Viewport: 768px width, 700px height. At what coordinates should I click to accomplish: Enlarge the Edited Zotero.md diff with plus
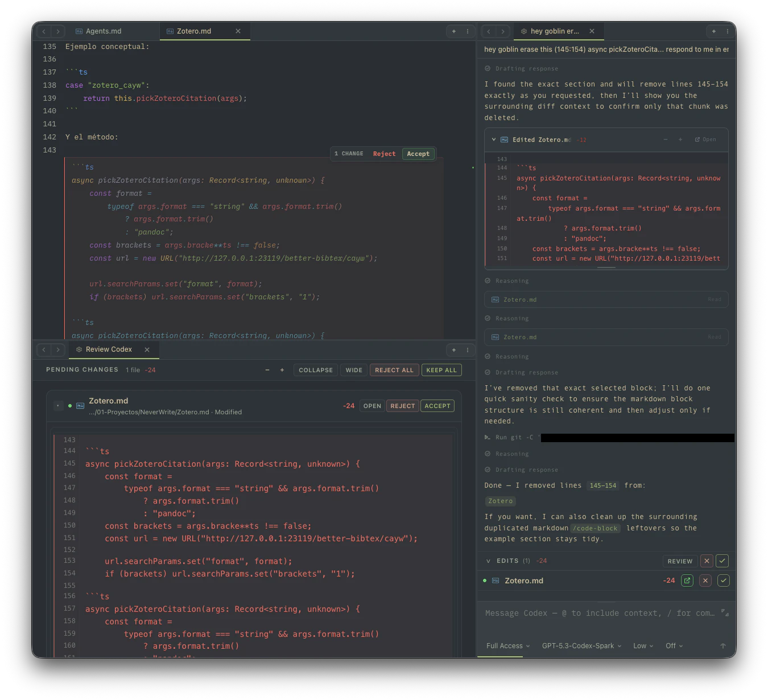click(680, 139)
